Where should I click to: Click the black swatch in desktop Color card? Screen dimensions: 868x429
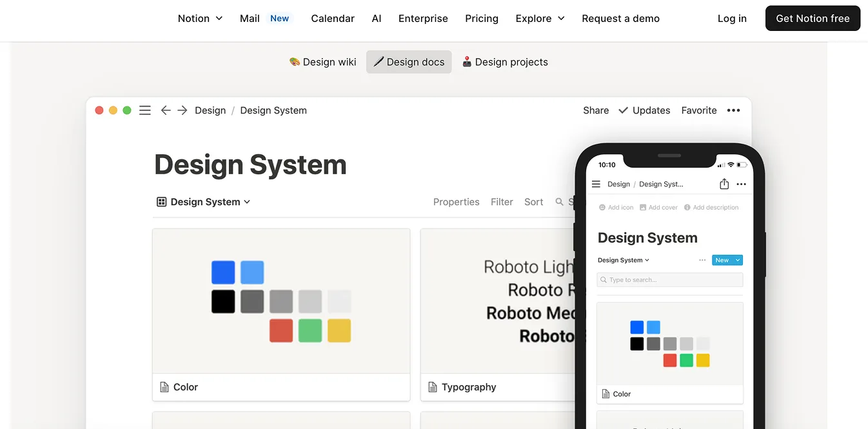pyautogui.click(x=223, y=301)
